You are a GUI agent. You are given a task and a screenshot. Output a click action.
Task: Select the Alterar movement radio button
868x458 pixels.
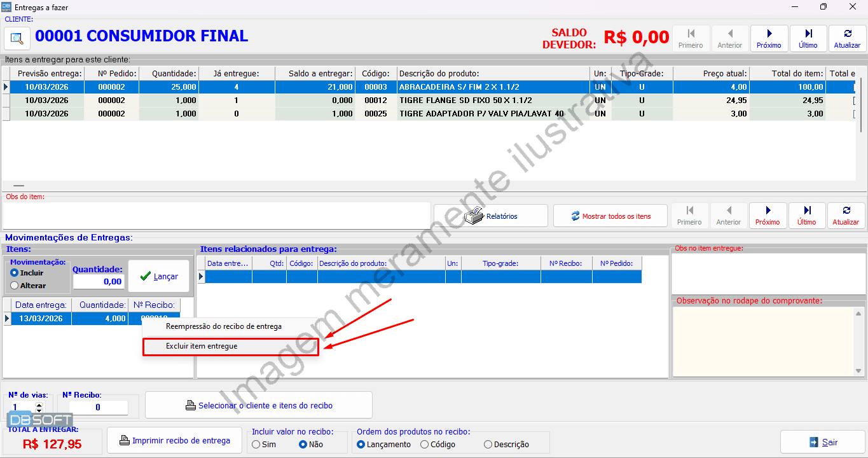[x=15, y=286]
